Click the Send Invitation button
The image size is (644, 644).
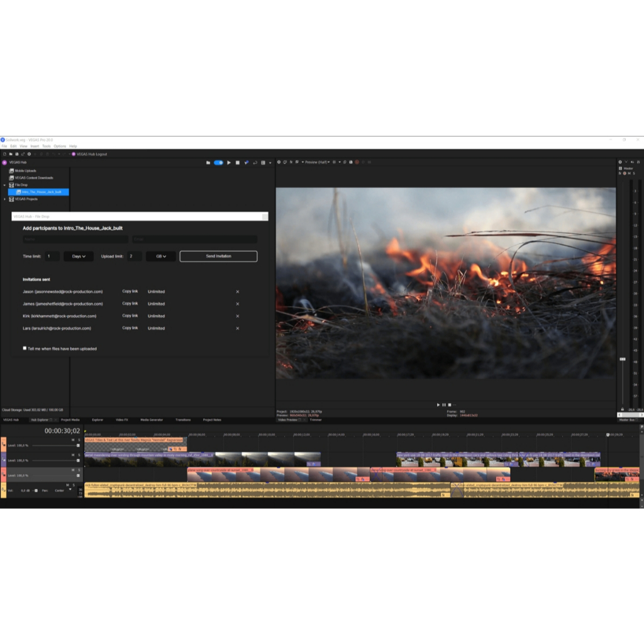coord(218,257)
